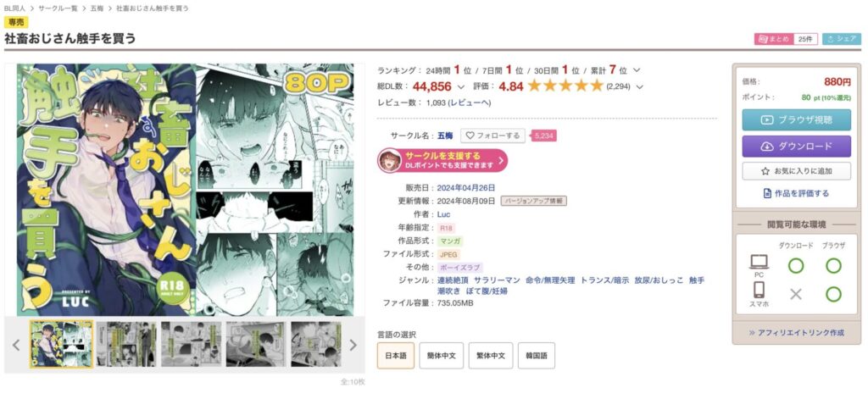Expand the rating breakdown chevron
The height and width of the screenshot is (410, 868).
tap(640, 87)
